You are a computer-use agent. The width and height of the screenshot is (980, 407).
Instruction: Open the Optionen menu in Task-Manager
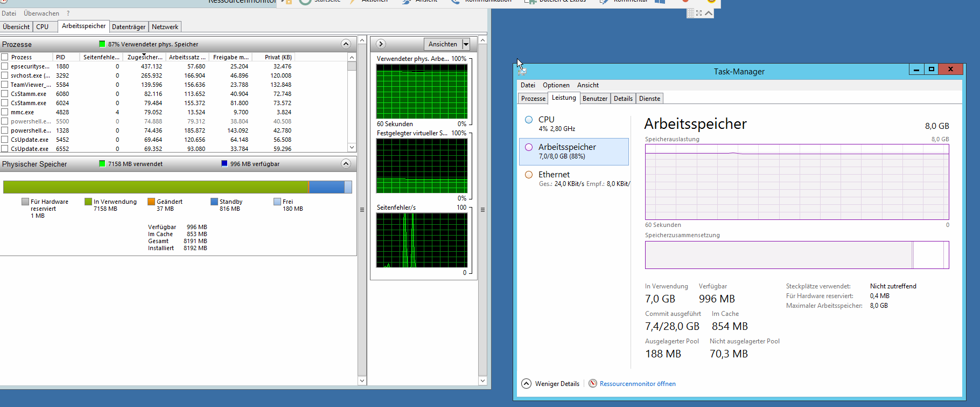pos(556,85)
